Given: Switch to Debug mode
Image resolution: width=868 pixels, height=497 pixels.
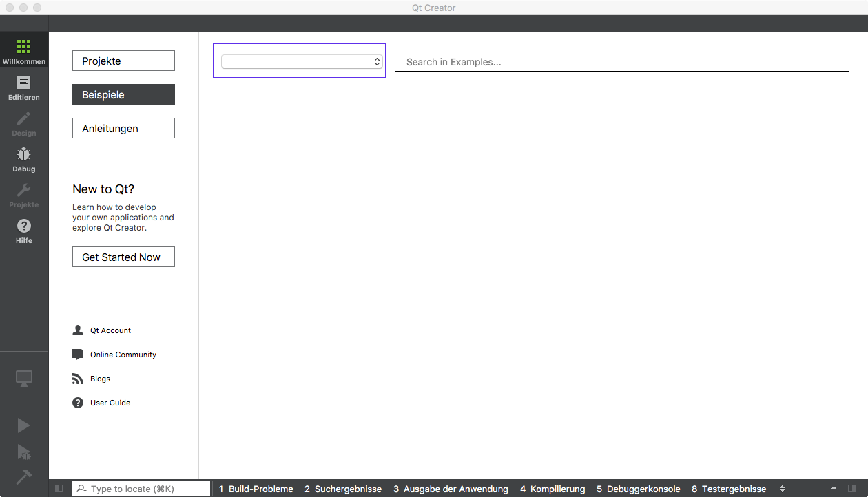Looking at the screenshot, I should pyautogui.click(x=24, y=160).
